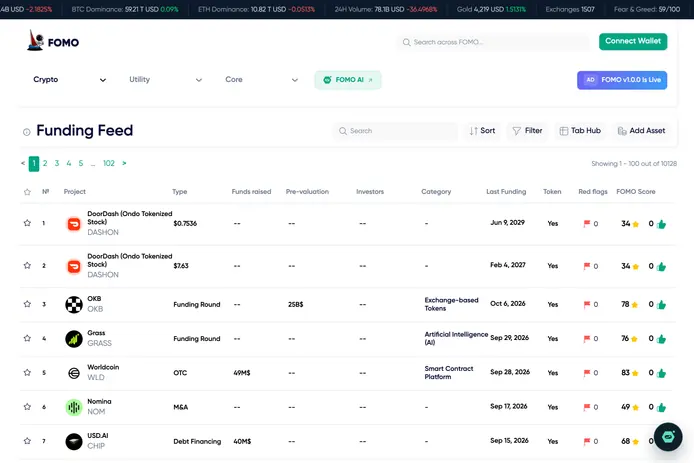Viewport: 694px width, 463px height.
Task: Click Worldcoin project name
Action: pos(103,367)
